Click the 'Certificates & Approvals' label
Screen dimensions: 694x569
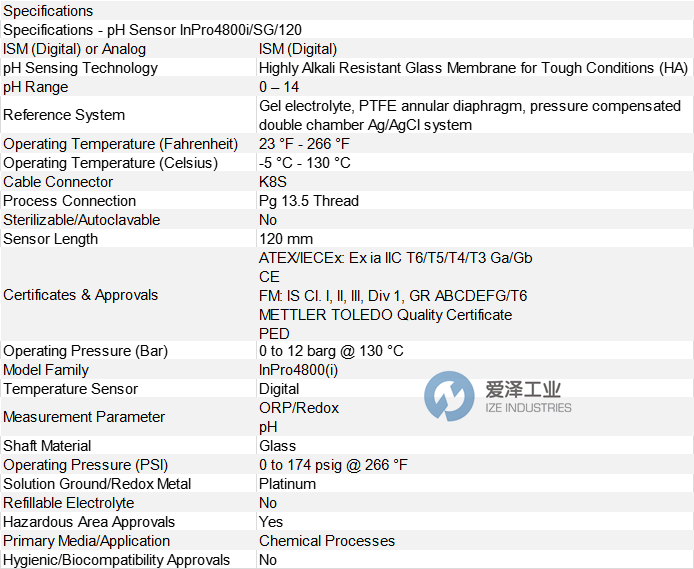[81, 295]
